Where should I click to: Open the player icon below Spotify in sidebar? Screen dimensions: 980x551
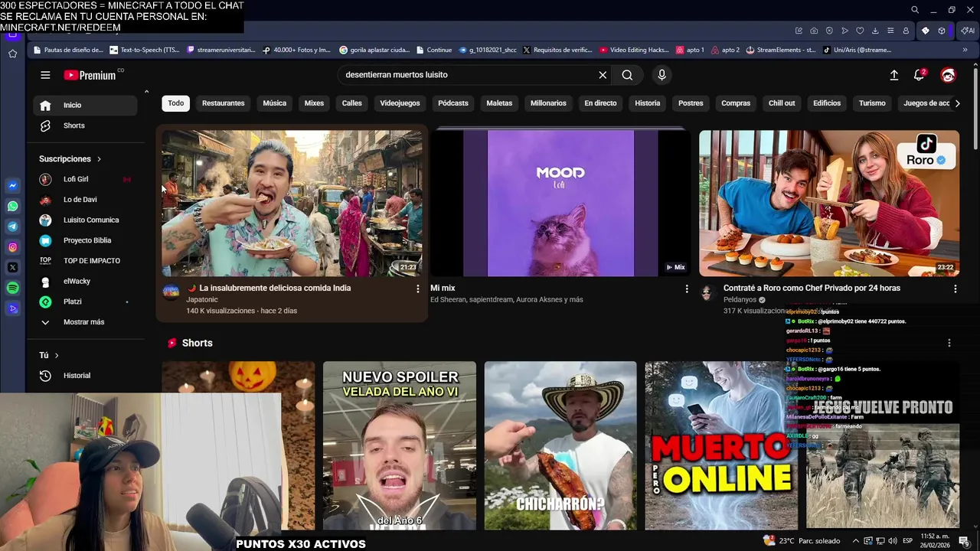(x=13, y=308)
